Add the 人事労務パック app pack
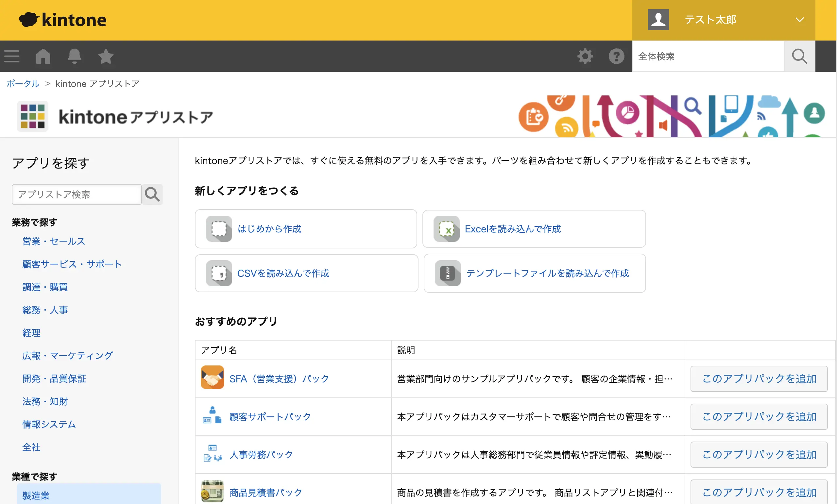 [759, 454]
